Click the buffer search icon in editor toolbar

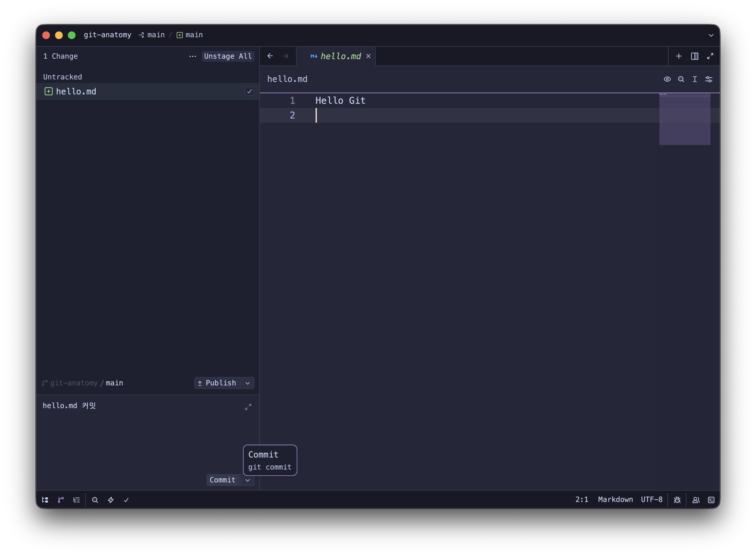(x=681, y=79)
